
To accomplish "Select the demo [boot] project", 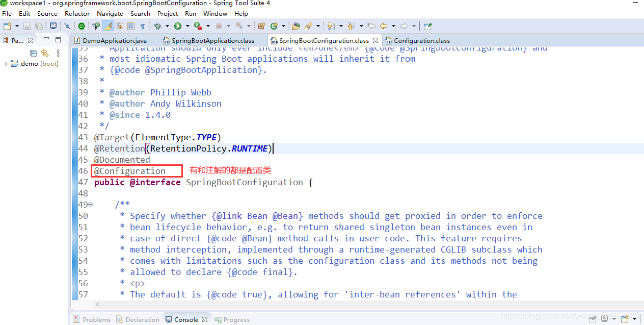I will pyautogui.click(x=35, y=64).
